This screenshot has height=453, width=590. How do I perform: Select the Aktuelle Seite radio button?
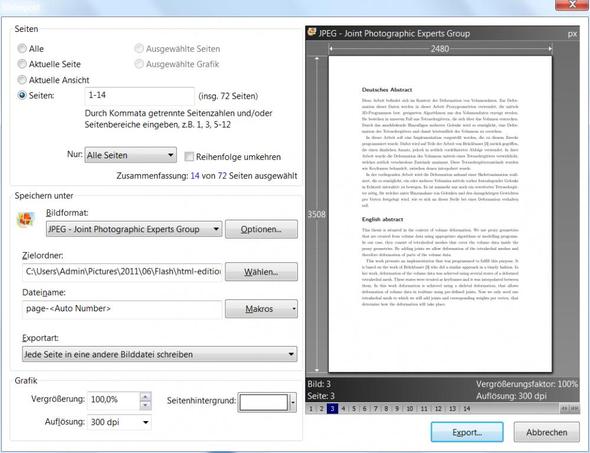[x=22, y=64]
